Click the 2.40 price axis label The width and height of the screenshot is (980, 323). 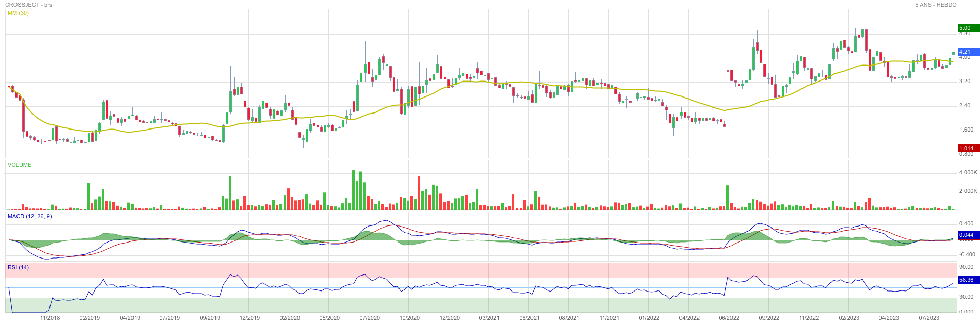tap(965, 105)
